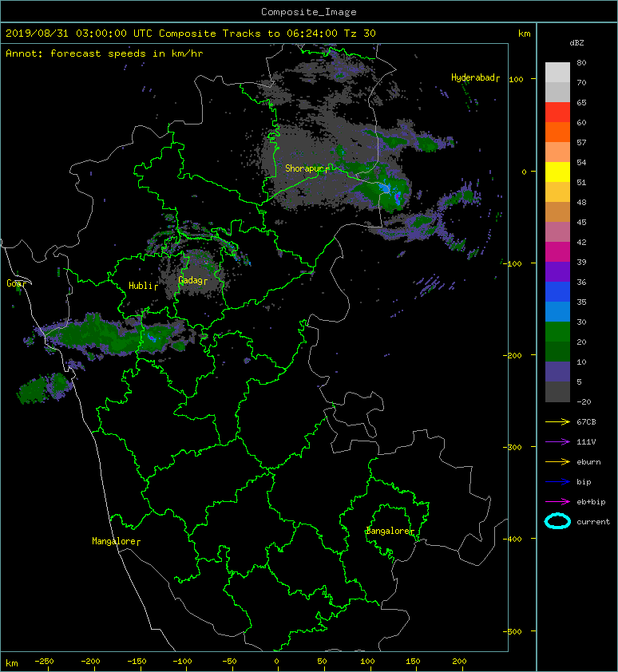
Task: Click the cyan current ellipse legend icon
Action: point(557,521)
